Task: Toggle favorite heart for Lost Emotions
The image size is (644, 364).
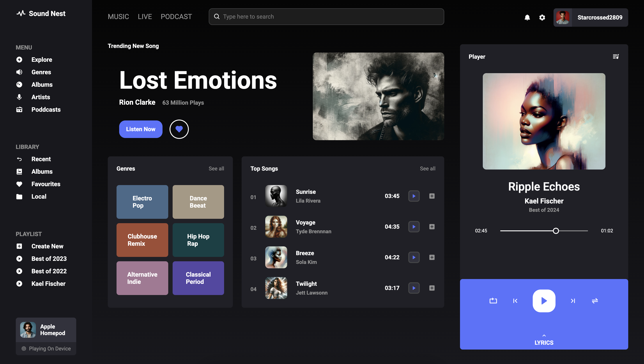Action: (179, 129)
